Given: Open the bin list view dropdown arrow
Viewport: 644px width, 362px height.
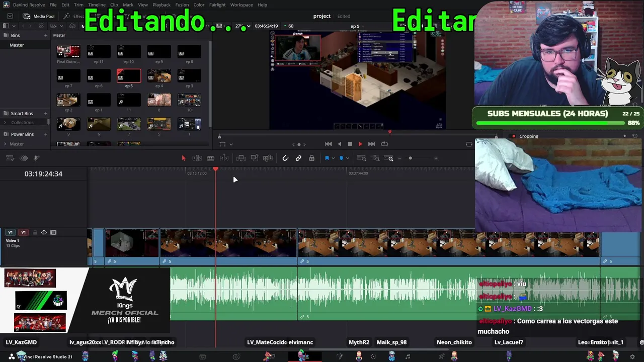Looking at the screenshot, I should click(x=14, y=26).
